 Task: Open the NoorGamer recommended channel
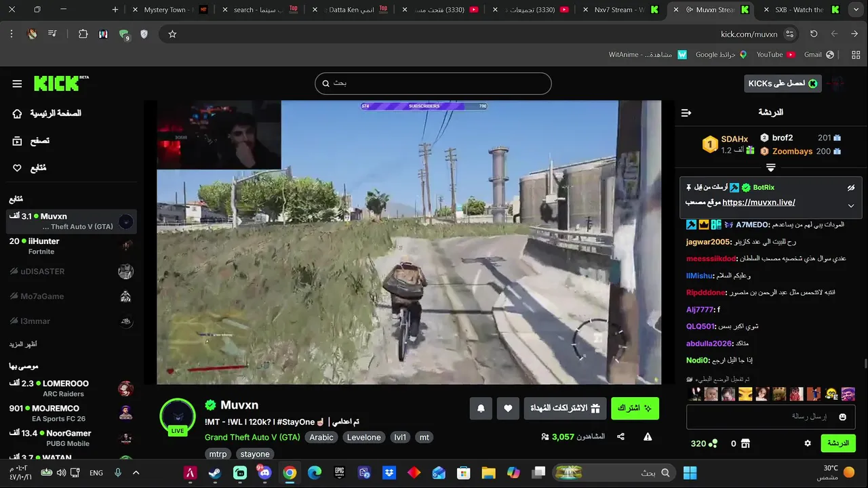pos(71,438)
